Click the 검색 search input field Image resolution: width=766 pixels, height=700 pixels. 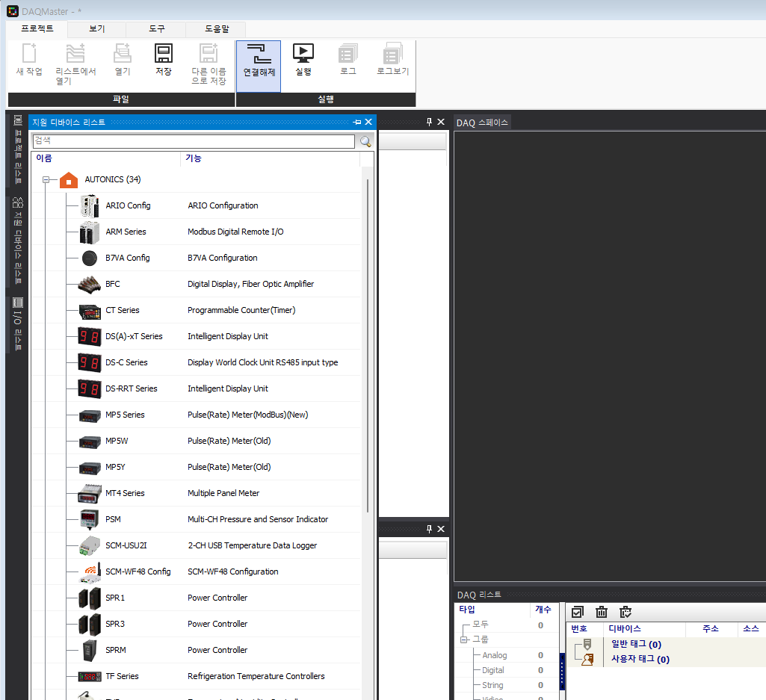click(x=194, y=141)
